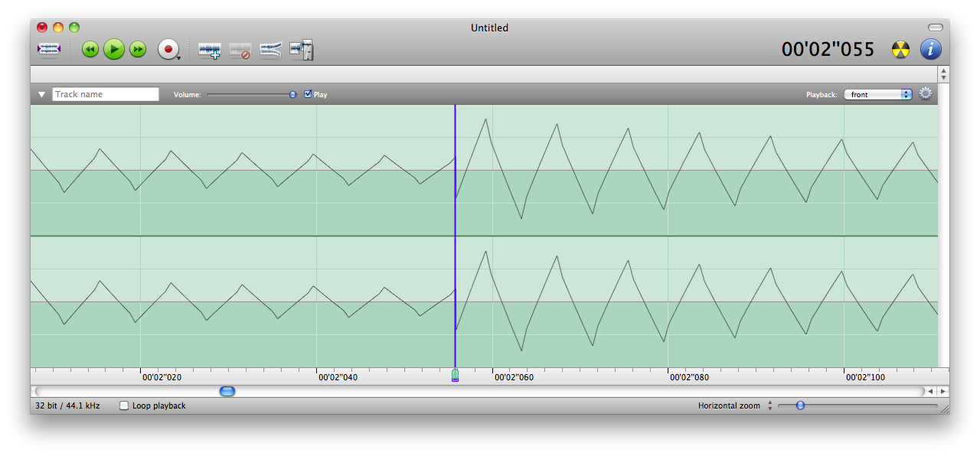Open the Record button's dropdown arrow
The height and width of the screenshot is (456, 980).
(178, 58)
